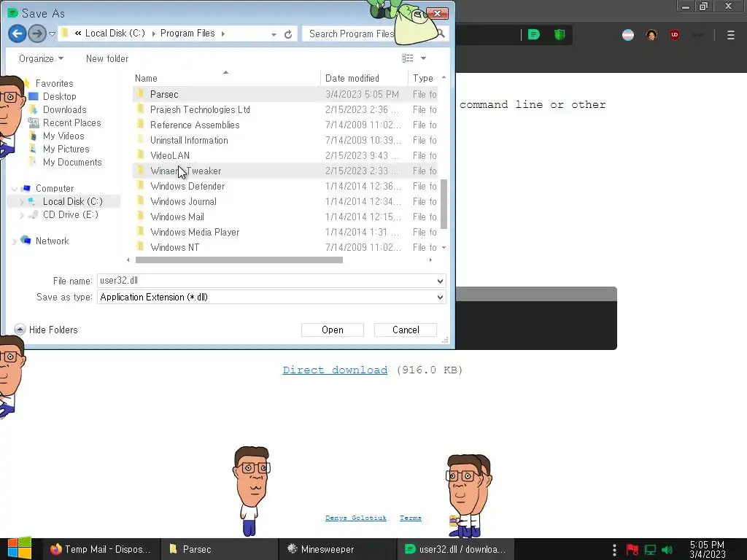This screenshot has height=560, width=747.
Task: Click the Forward arrow in Save As dialog
Action: (x=36, y=34)
